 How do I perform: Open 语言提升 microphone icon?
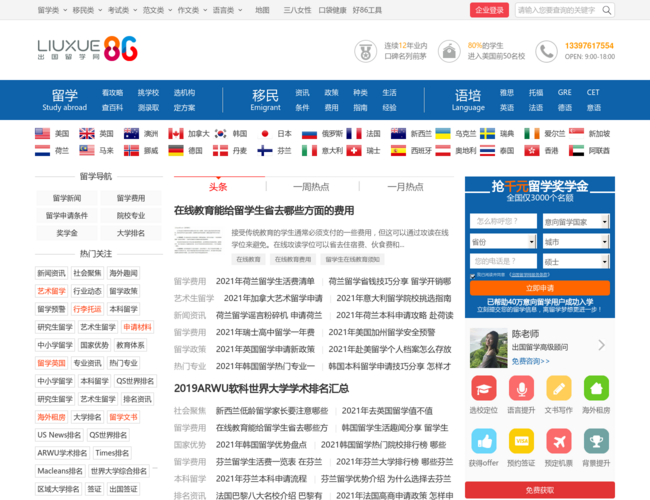(x=521, y=388)
